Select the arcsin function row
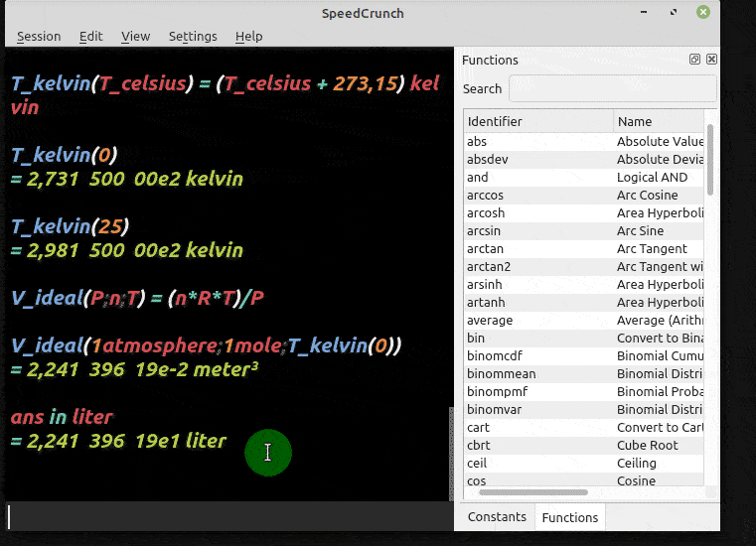This screenshot has height=546, width=756. [584, 231]
